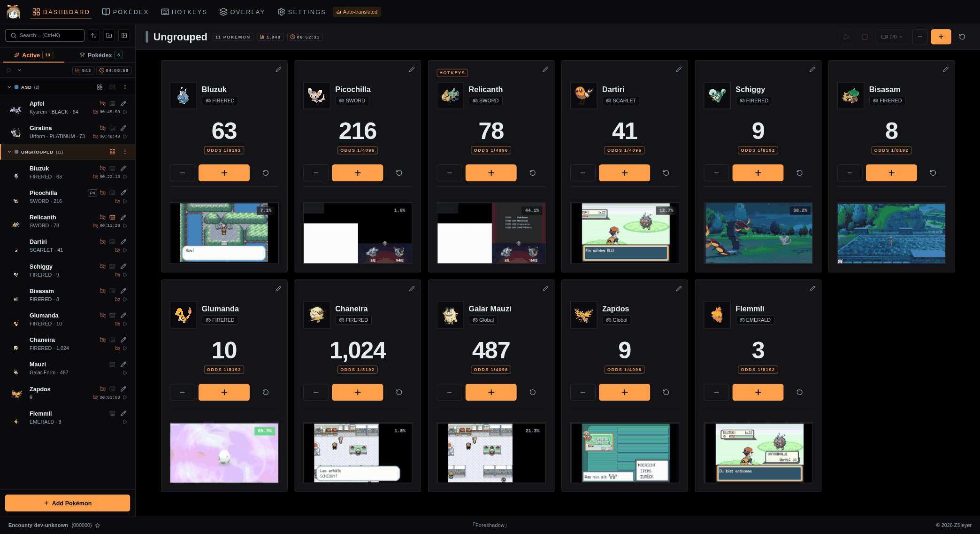Open the Pokédex page in top navigation
The width and height of the screenshot is (980, 534).
click(x=125, y=12)
